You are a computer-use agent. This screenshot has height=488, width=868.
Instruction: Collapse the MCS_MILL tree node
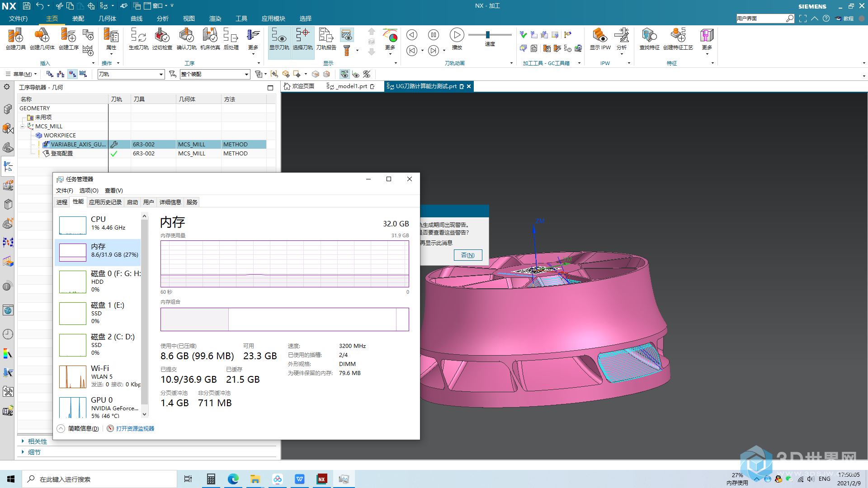point(22,127)
